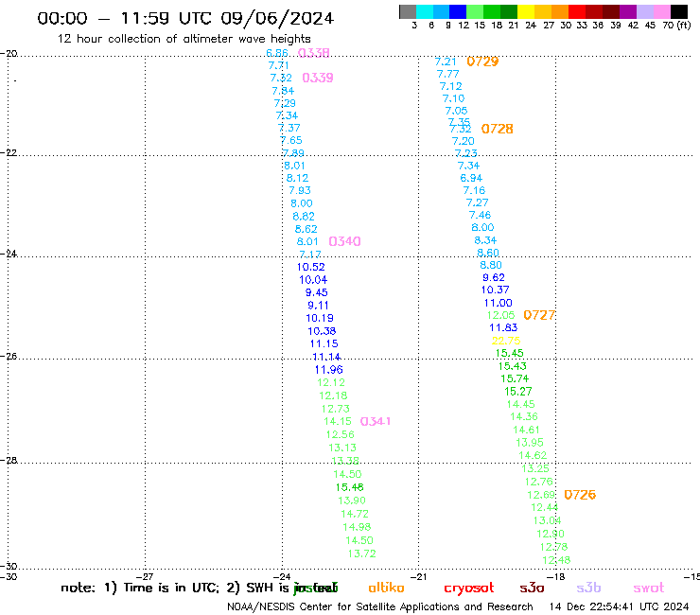Click wave height value 8.82

point(304,217)
